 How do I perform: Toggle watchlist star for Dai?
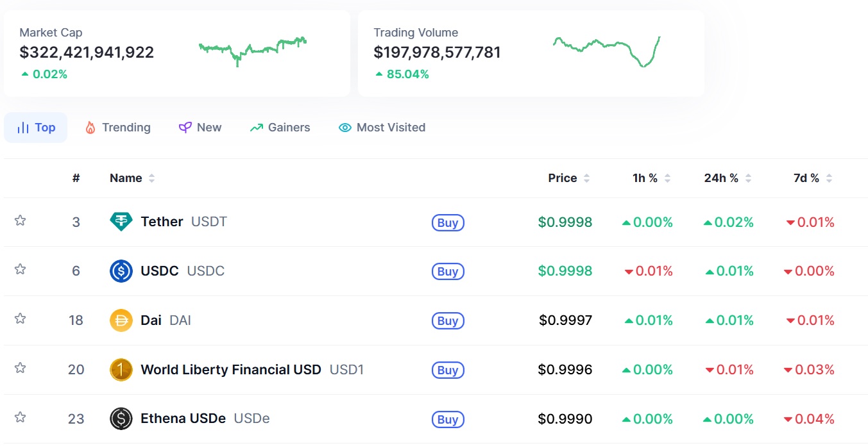pyautogui.click(x=20, y=319)
